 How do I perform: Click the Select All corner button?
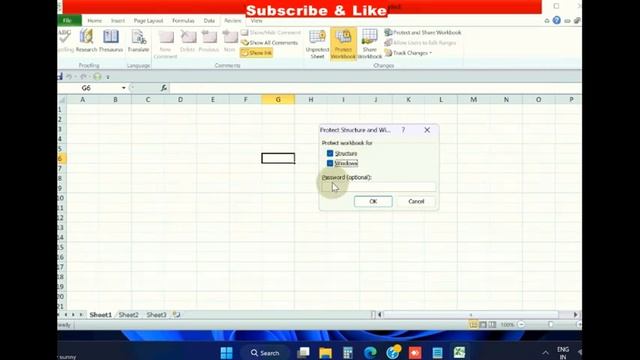coord(62,100)
